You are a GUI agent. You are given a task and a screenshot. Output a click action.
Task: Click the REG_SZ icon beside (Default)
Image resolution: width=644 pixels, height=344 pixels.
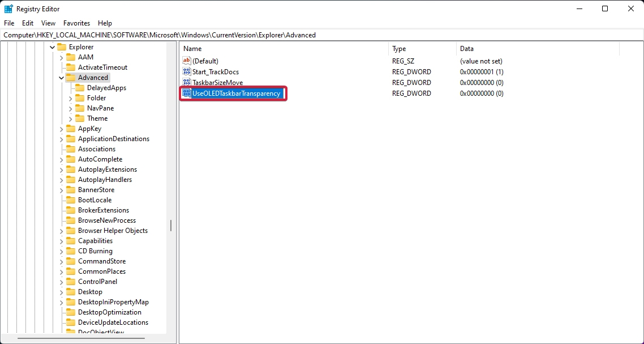[x=187, y=61]
